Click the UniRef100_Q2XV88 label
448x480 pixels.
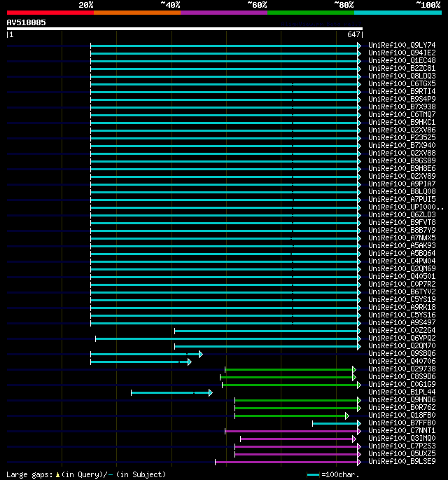[402, 153]
